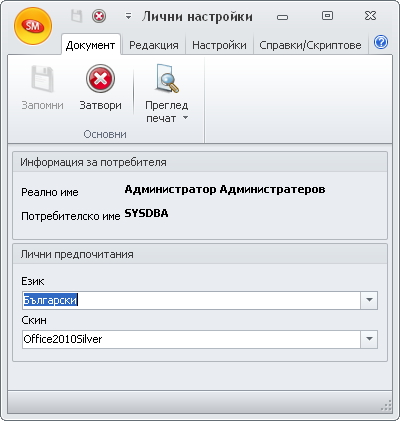400x421 pixels.
Task: Switch to the Редакция tab
Action: pyautogui.click(x=154, y=45)
